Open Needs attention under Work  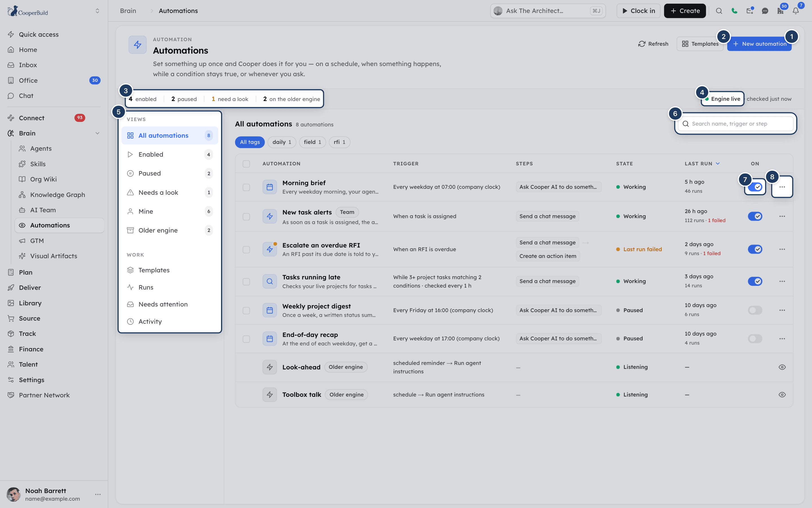170,305
